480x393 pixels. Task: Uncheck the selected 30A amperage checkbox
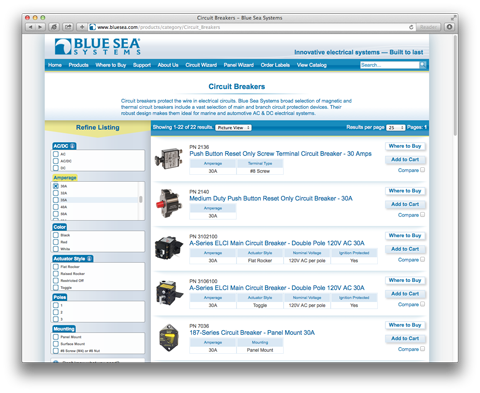[x=56, y=186]
